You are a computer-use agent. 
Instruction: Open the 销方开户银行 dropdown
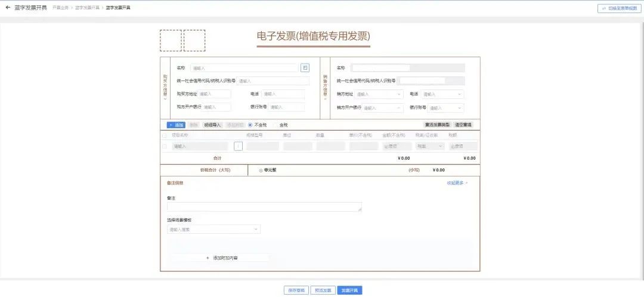tap(383, 108)
